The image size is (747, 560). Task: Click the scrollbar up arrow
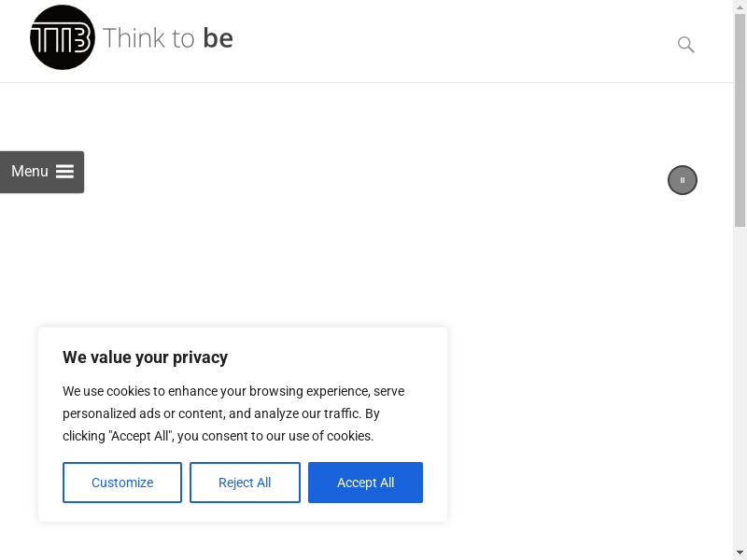click(x=740, y=7)
